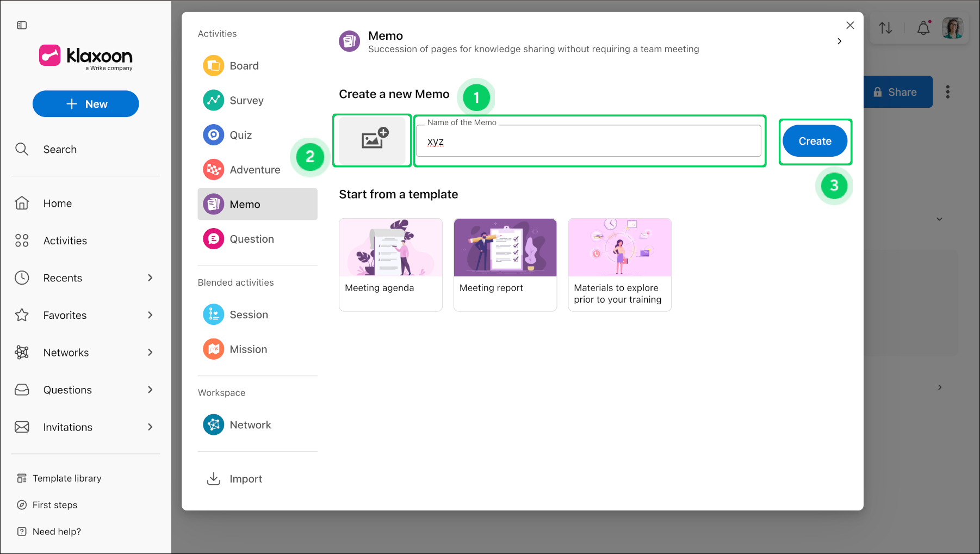The height and width of the screenshot is (554, 980).
Task: Expand the Networks section
Action: [150, 353]
